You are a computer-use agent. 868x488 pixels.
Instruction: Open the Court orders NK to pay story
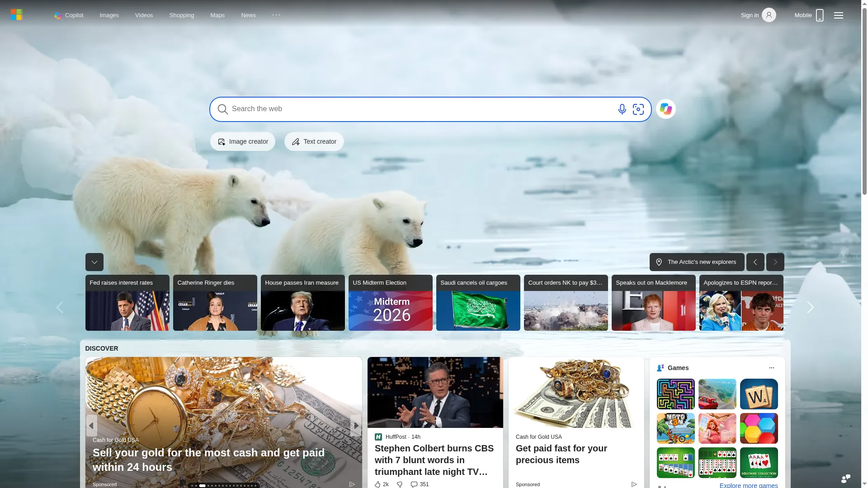(566, 303)
